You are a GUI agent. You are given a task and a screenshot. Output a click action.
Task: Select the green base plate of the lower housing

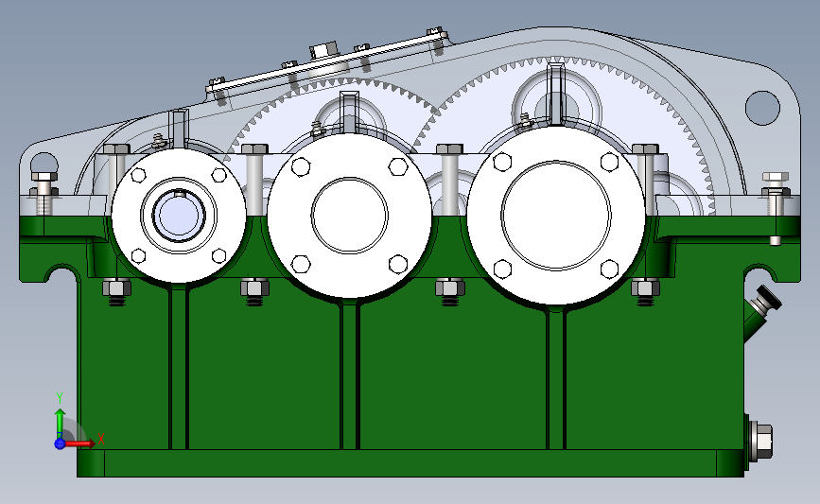410,463
